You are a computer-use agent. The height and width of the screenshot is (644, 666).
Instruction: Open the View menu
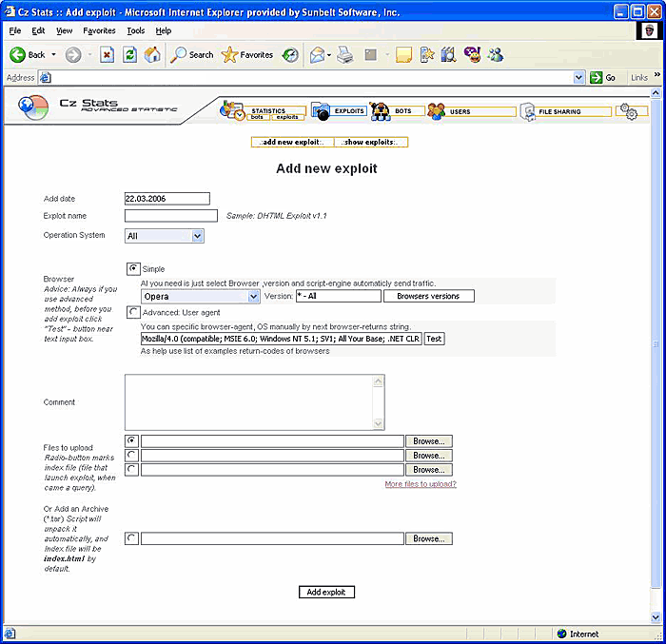pyautogui.click(x=64, y=30)
